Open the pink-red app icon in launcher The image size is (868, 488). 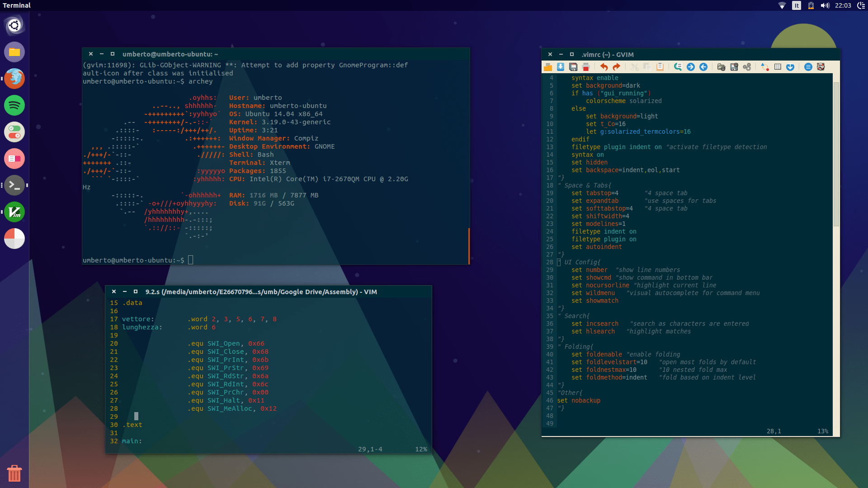pyautogui.click(x=14, y=159)
